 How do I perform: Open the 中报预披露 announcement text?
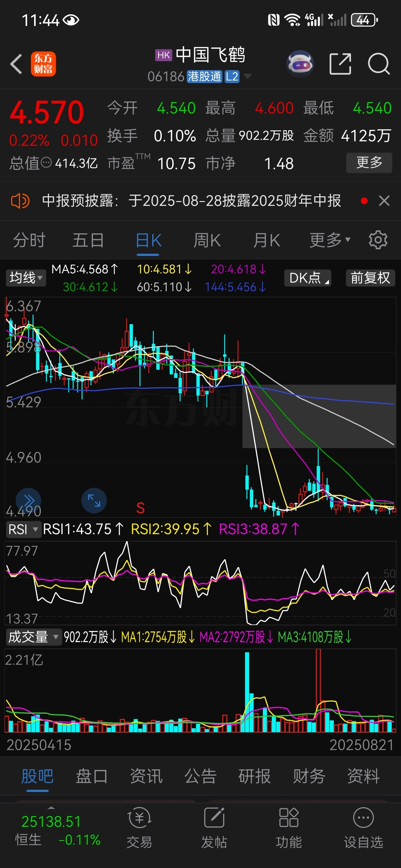click(191, 201)
